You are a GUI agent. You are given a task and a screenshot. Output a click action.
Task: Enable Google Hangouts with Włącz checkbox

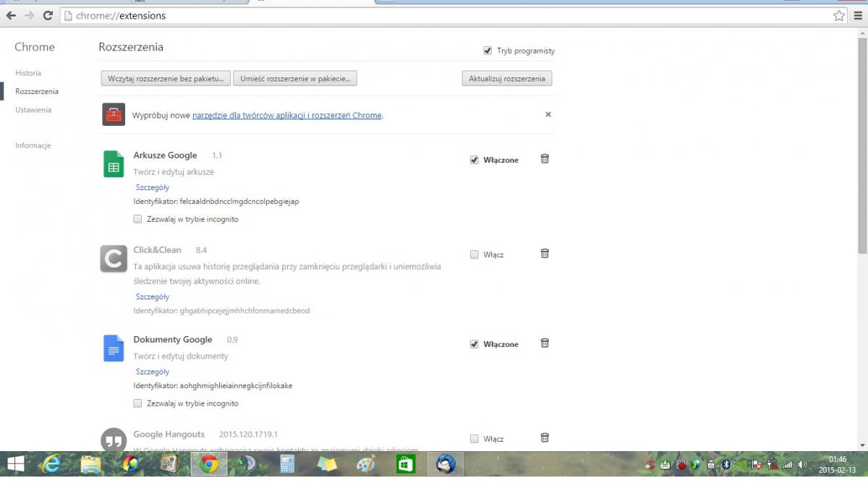coord(475,439)
